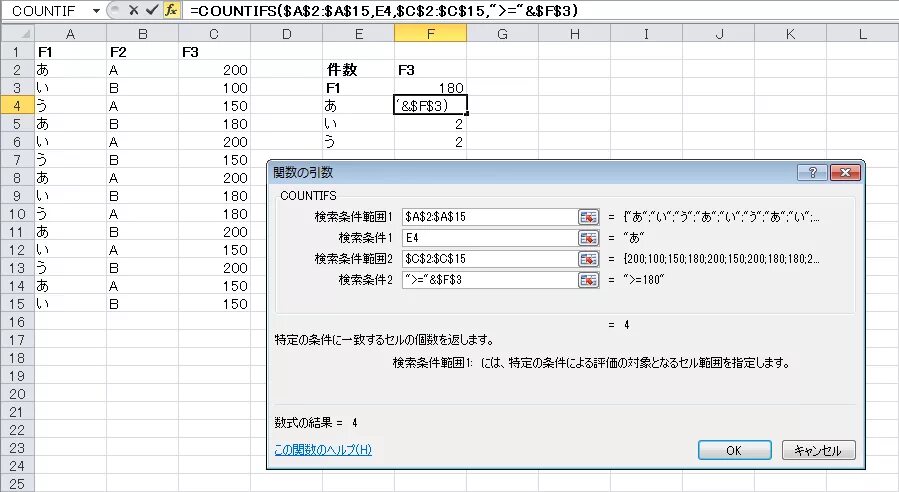Open the この関数のヘルプ(H) link
The image size is (899, 492).
pos(323,450)
